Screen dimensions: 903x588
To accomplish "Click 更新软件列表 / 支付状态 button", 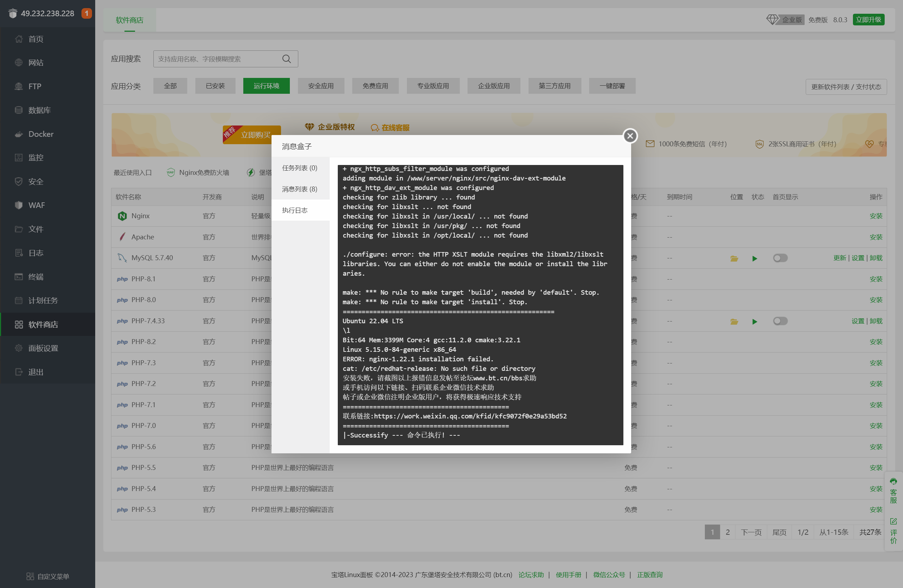I will click(846, 86).
